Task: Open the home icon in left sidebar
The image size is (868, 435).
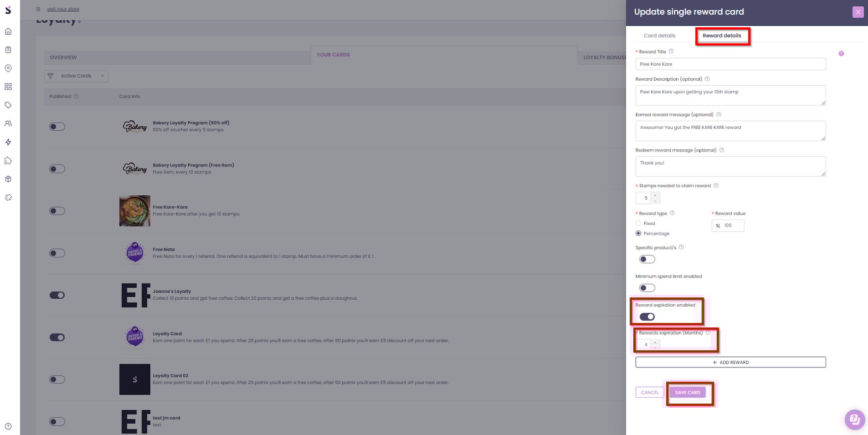Action: tap(8, 31)
